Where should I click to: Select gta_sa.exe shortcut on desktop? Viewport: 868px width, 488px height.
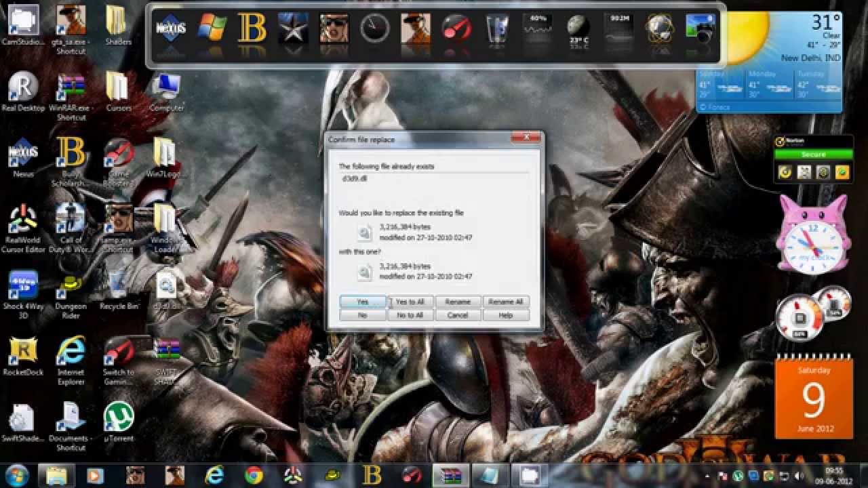pyautogui.click(x=71, y=30)
